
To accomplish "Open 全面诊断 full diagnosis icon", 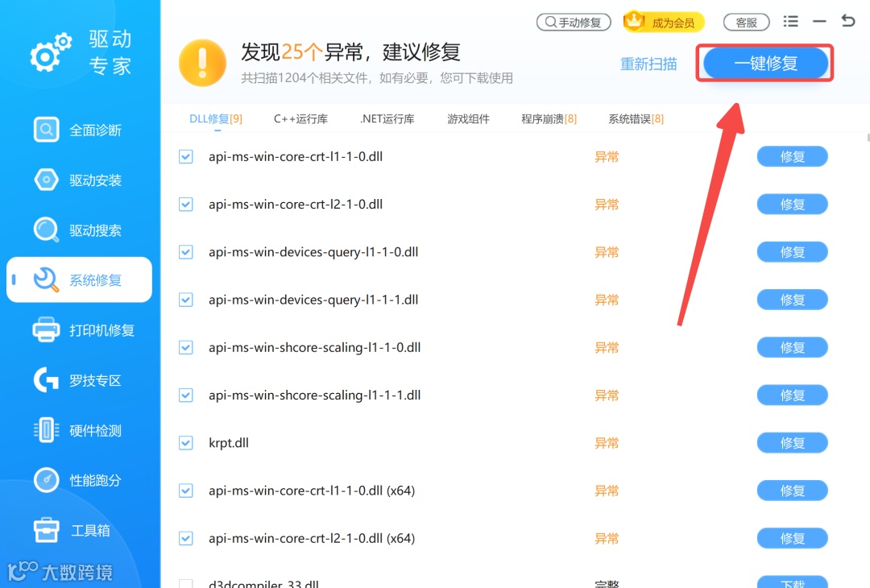I will (x=46, y=130).
